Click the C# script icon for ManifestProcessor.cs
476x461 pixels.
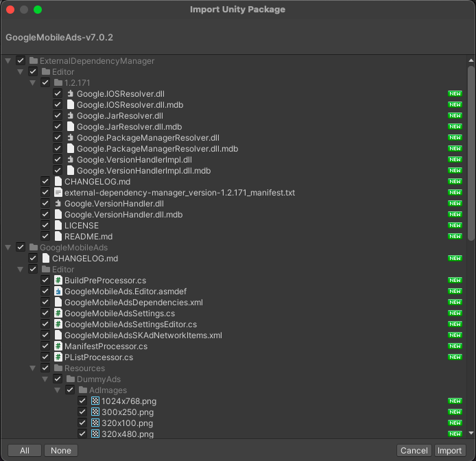pyautogui.click(x=58, y=346)
